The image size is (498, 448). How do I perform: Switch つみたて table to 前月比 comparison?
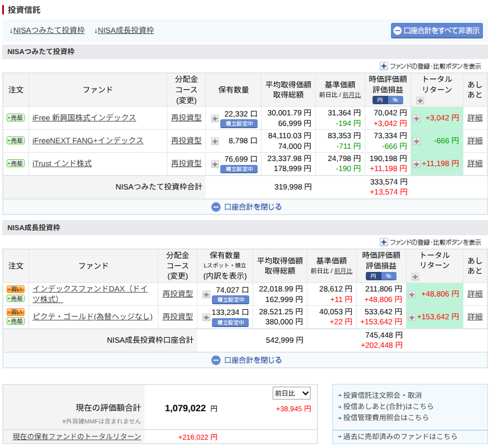351,95
